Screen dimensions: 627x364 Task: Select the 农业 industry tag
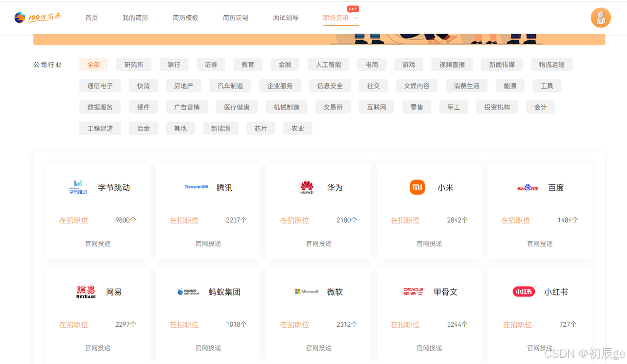pyautogui.click(x=298, y=129)
